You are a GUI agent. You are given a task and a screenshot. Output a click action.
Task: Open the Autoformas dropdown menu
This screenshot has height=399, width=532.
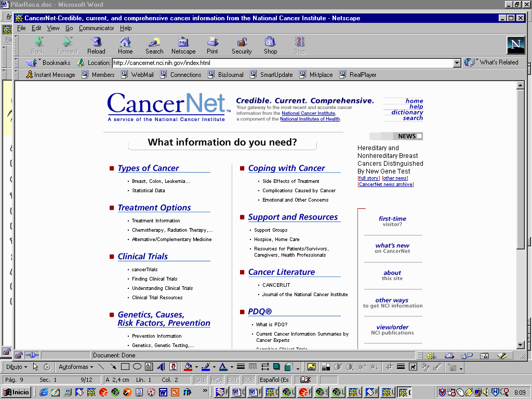pos(76,367)
